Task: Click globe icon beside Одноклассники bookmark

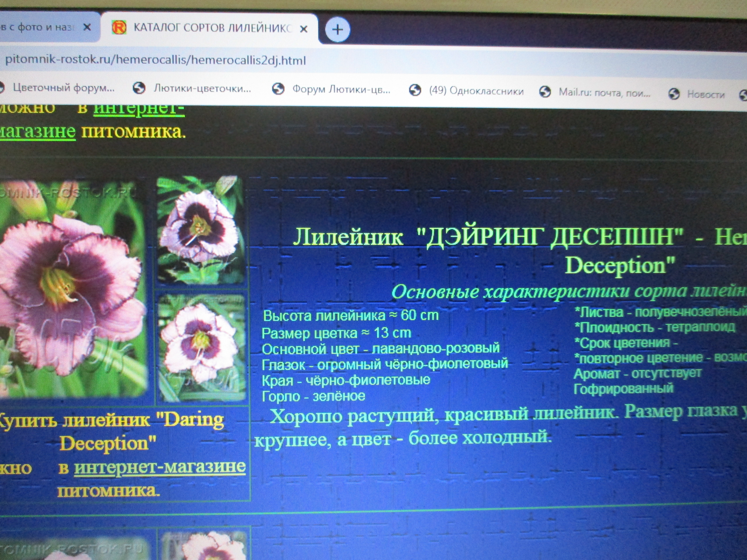Action: pyautogui.click(x=415, y=90)
